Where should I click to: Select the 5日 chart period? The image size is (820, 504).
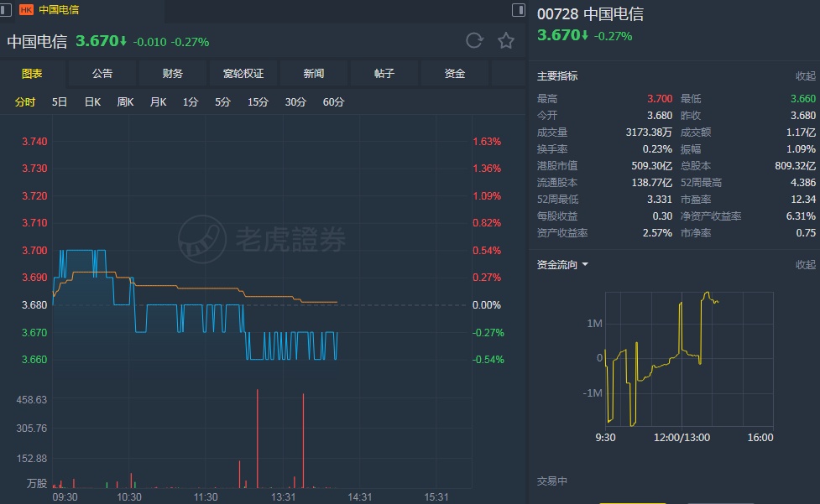59,101
